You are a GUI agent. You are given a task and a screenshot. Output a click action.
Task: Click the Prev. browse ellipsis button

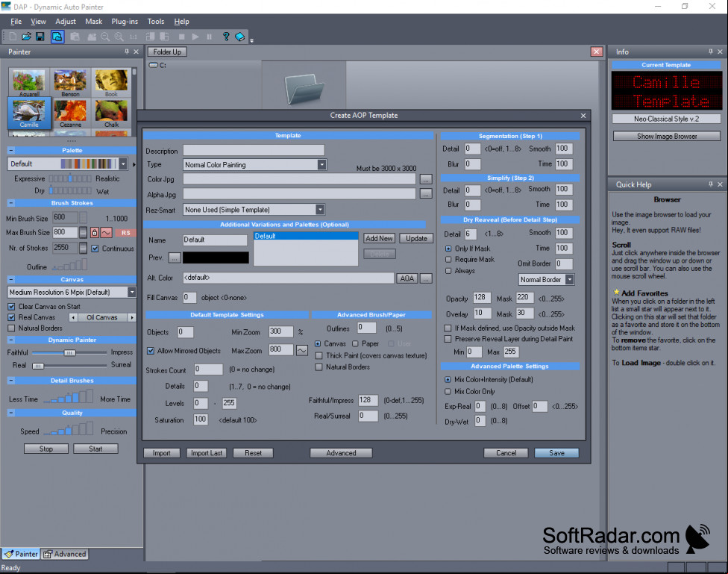tap(174, 258)
